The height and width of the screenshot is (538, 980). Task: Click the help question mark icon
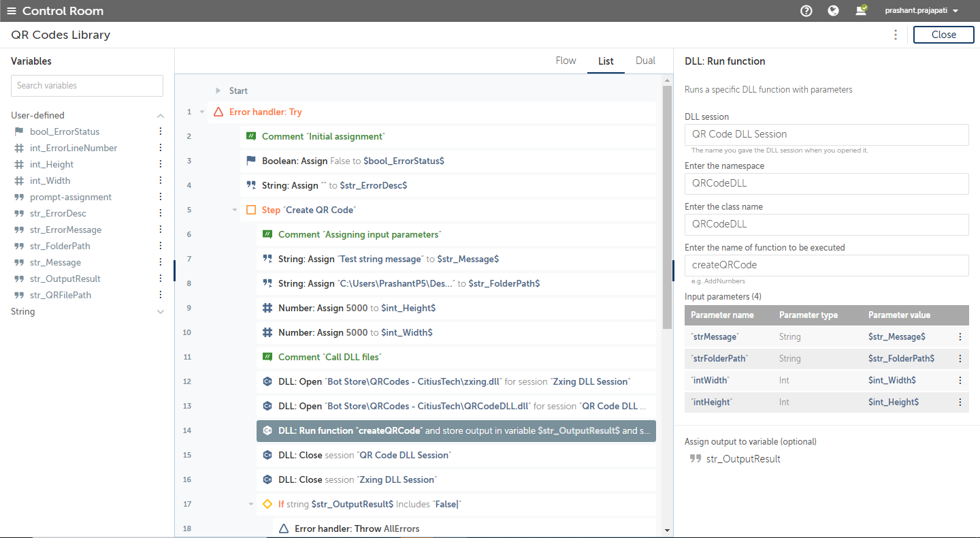(x=806, y=11)
